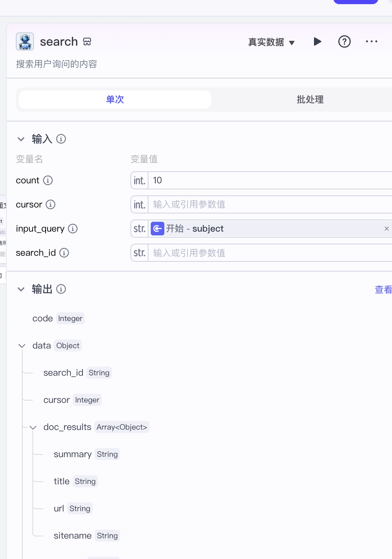The image size is (392, 559).
Task: Collapse the doc_results array node
Action: click(x=33, y=427)
